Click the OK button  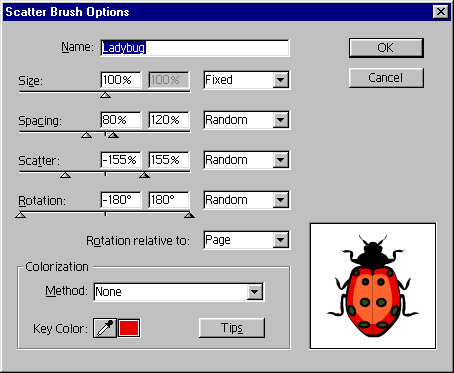[x=386, y=48]
